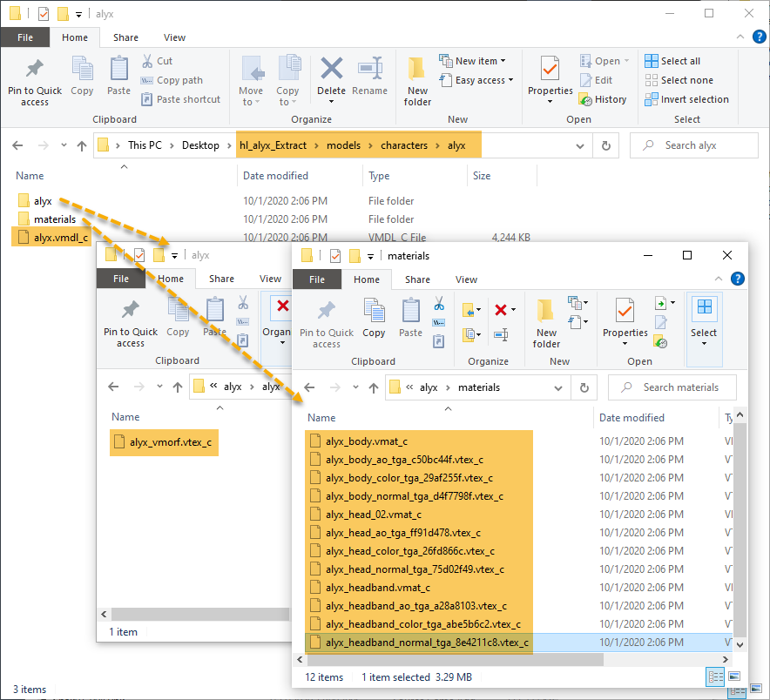
Task: Expand address dropdown in materials window
Action: coord(558,387)
